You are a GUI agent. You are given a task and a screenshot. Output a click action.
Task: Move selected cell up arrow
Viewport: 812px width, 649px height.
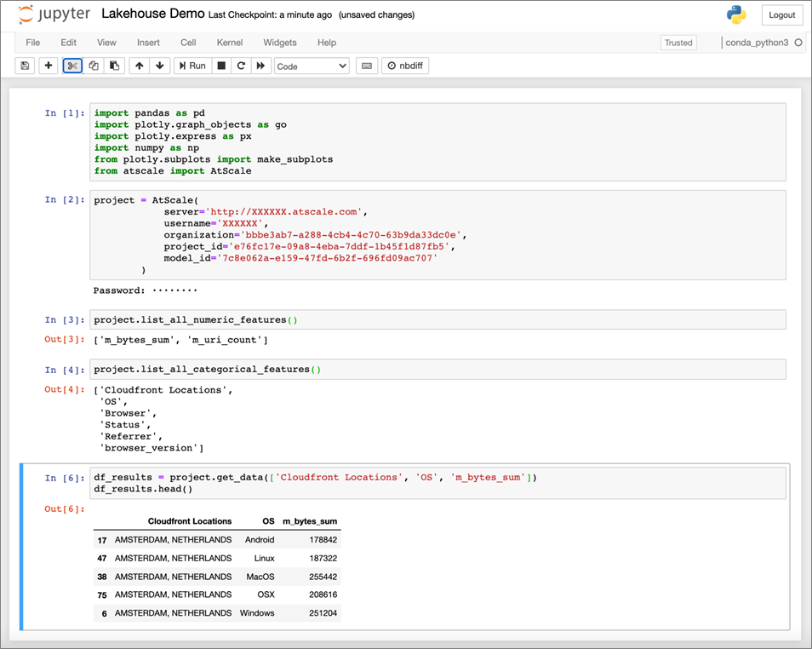(x=140, y=66)
